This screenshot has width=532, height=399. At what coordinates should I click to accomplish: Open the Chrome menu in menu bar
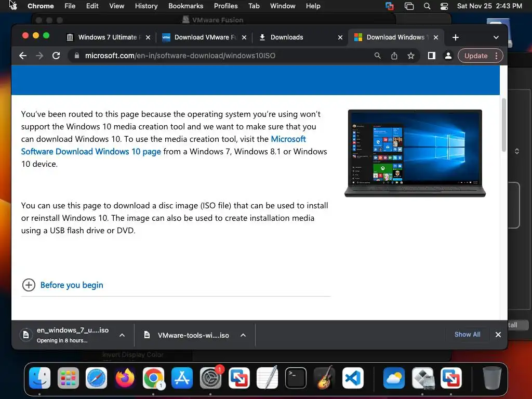pyautogui.click(x=41, y=6)
